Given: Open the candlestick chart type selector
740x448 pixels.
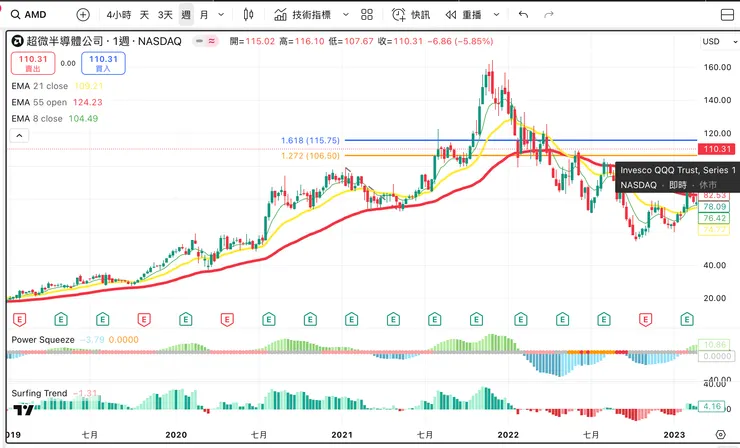Looking at the screenshot, I should point(250,15).
